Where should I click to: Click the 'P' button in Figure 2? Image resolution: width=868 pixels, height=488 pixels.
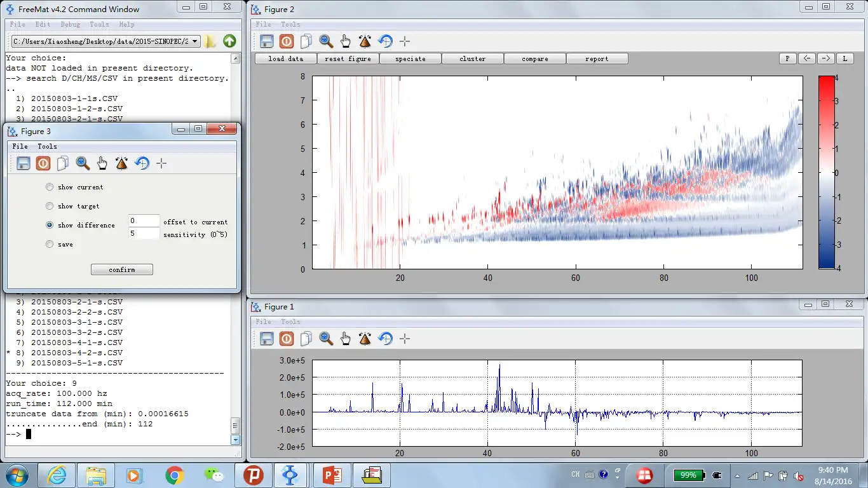(788, 58)
